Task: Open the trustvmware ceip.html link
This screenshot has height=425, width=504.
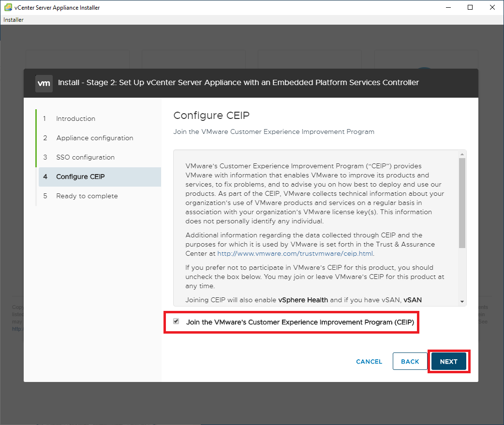Action: click(x=295, y=253)
